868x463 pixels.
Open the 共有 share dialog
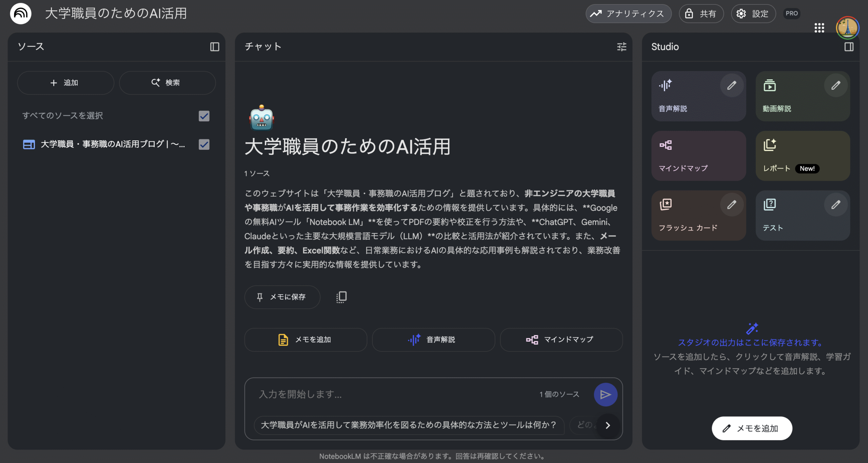click(701, 14)
